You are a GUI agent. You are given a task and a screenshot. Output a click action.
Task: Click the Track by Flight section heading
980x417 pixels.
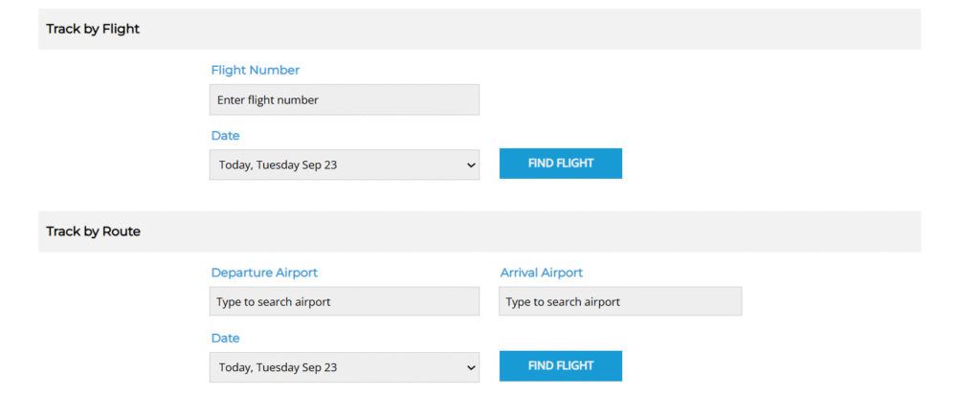click(x=93, y=30)
